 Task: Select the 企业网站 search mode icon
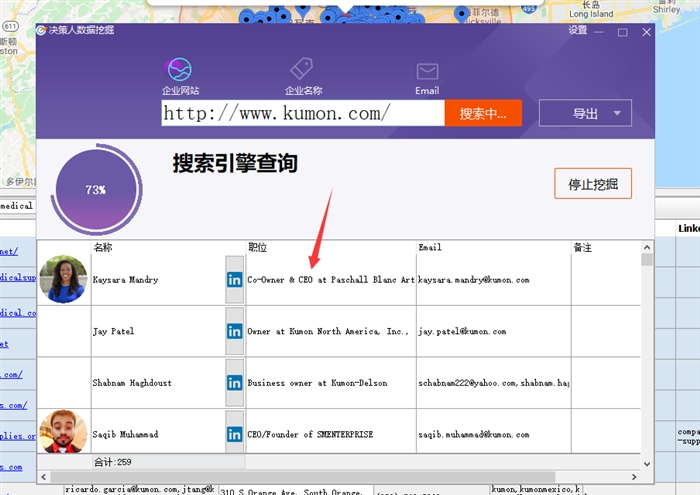[180, 70]
